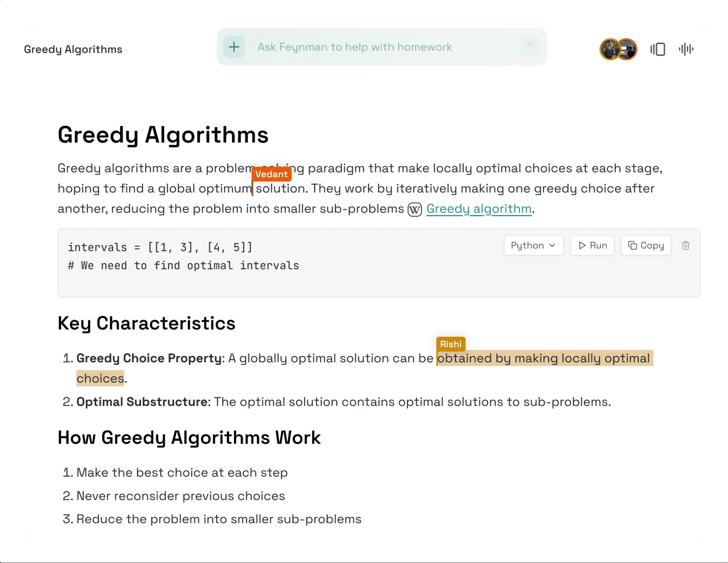This screenshot has height=563, width=728.
Task: Click the intervals code line
Action: 160,247
